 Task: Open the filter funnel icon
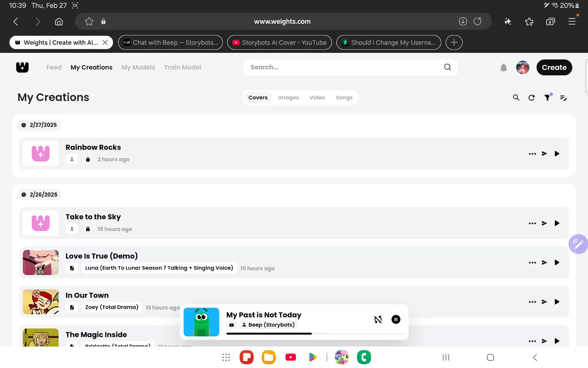[x=547, y=98]
